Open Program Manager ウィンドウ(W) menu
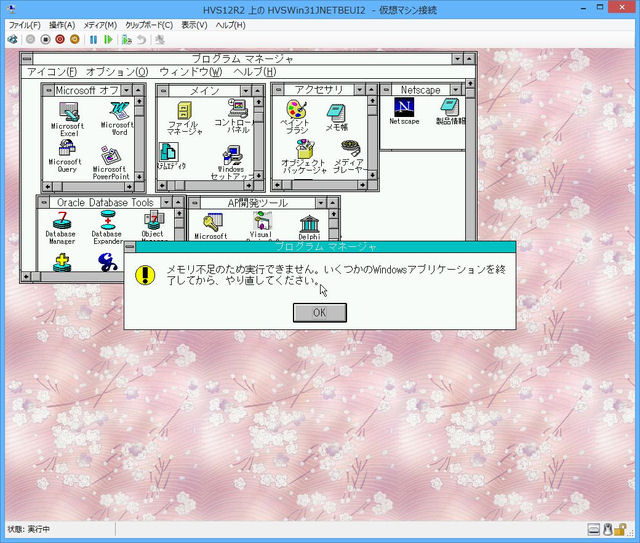 point(191,72)
